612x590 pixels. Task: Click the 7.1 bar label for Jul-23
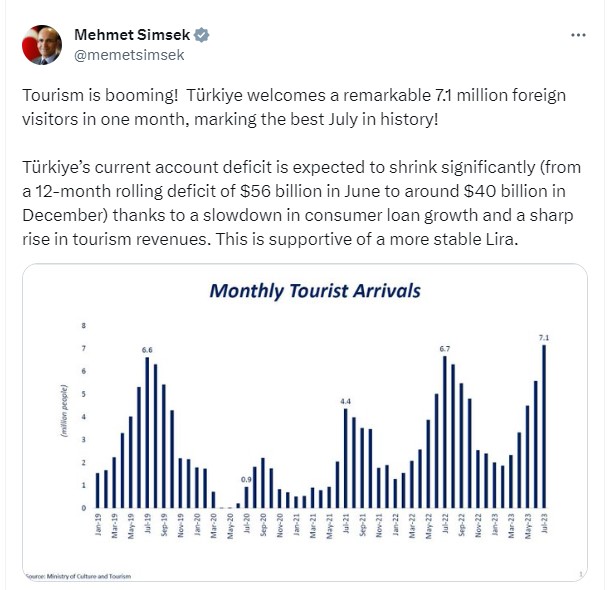pos(544,338)
